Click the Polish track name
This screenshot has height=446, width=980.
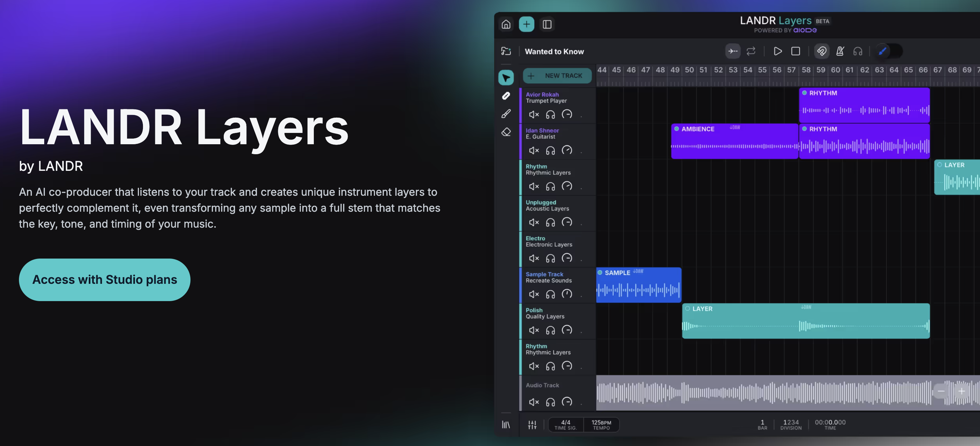(x=534, y=310)
